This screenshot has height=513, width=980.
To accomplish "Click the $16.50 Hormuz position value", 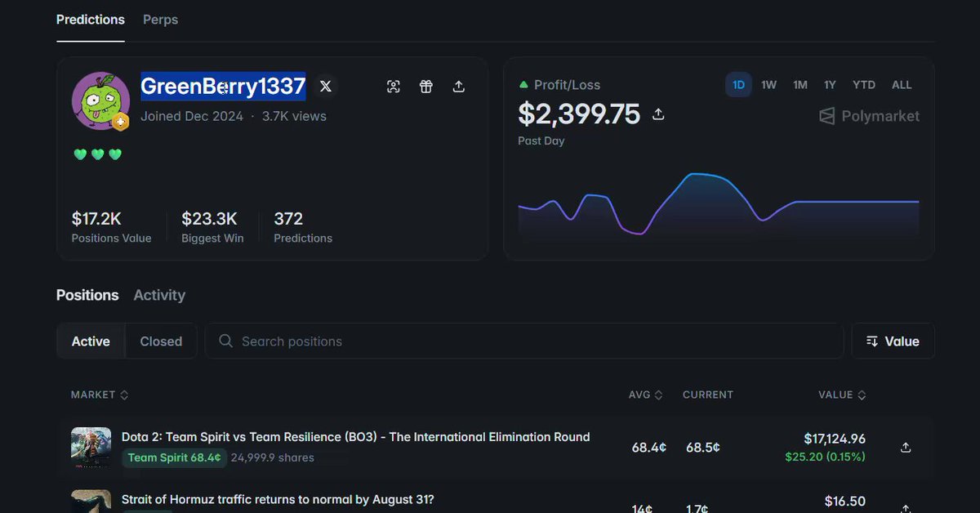I will pos(845,502).
